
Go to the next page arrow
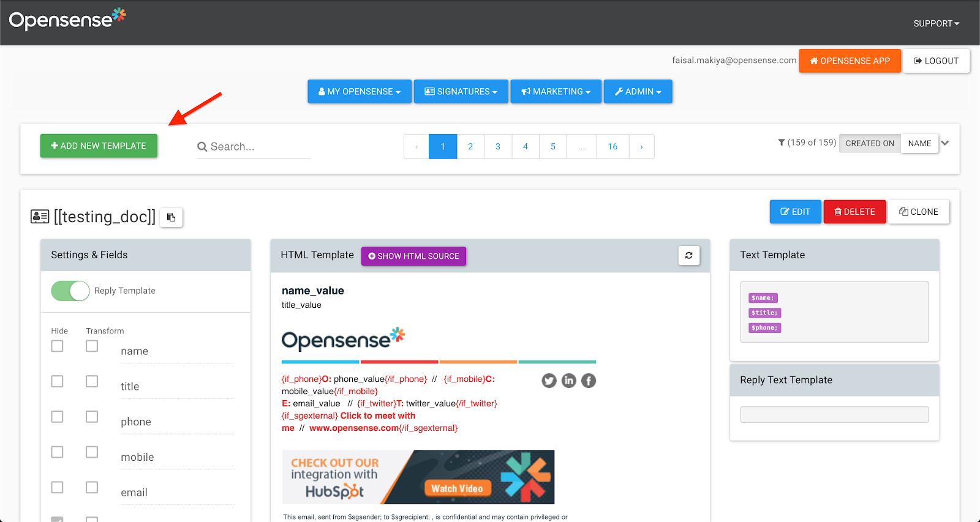[641, 147]
